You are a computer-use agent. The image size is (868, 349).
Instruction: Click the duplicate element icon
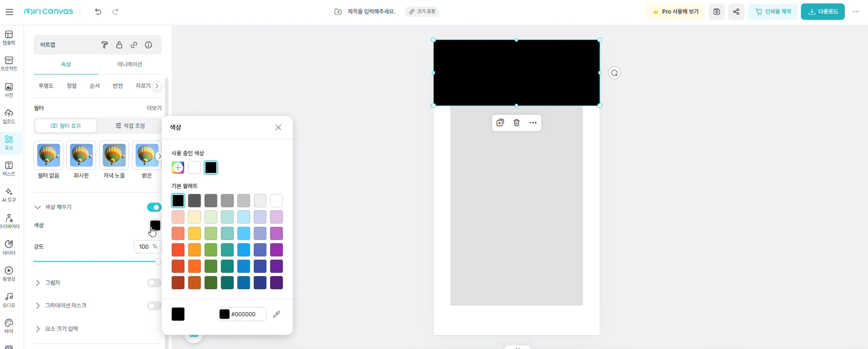(x=500, y=123)
